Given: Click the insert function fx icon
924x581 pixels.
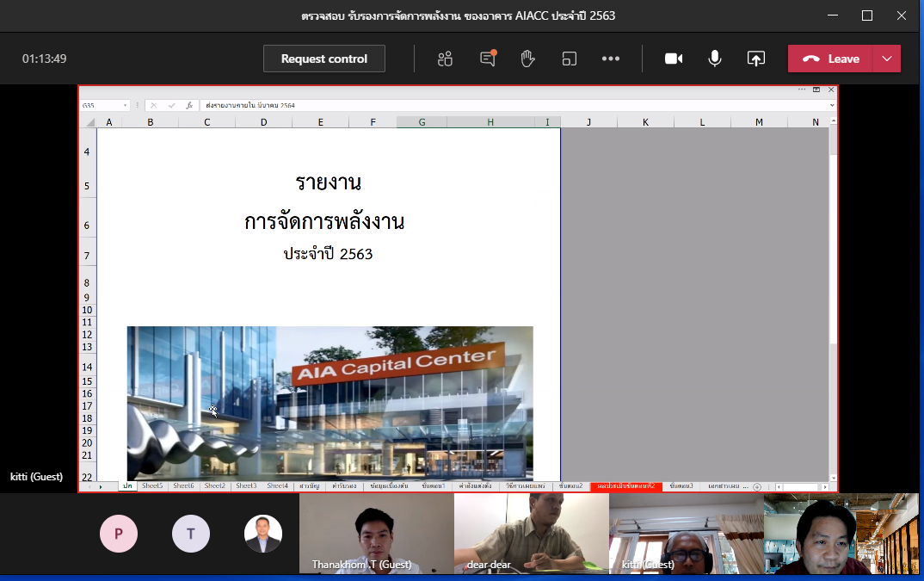Looking at the screenshot, I should (x=189, y=105).
